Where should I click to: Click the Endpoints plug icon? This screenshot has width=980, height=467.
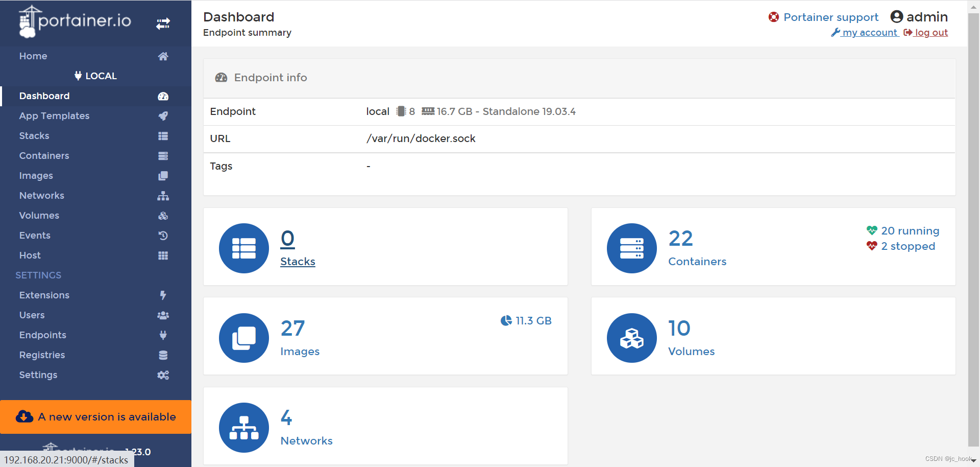(x=163, y=335)
